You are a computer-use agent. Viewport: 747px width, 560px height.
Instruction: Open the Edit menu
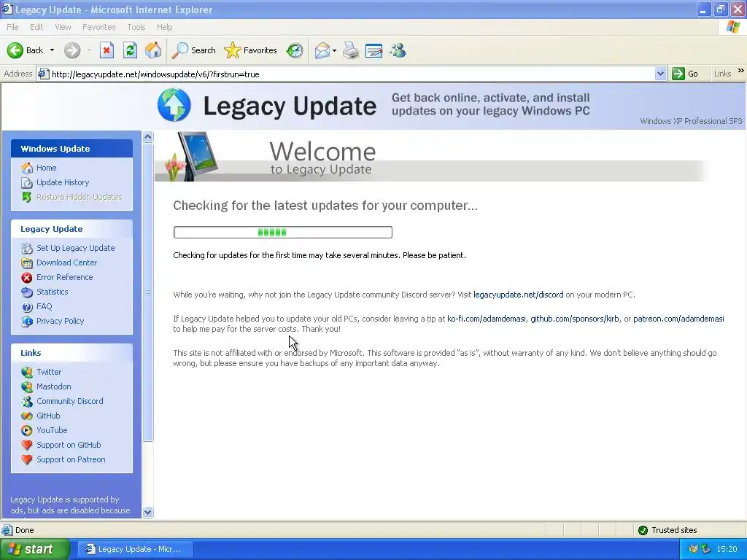(x=36, y=27)
